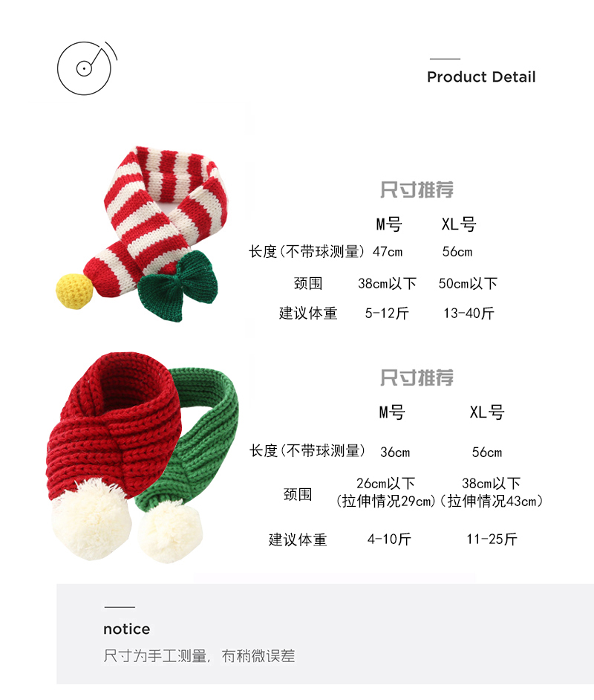Click the white pom-pom on red scarf

point(91,519)
